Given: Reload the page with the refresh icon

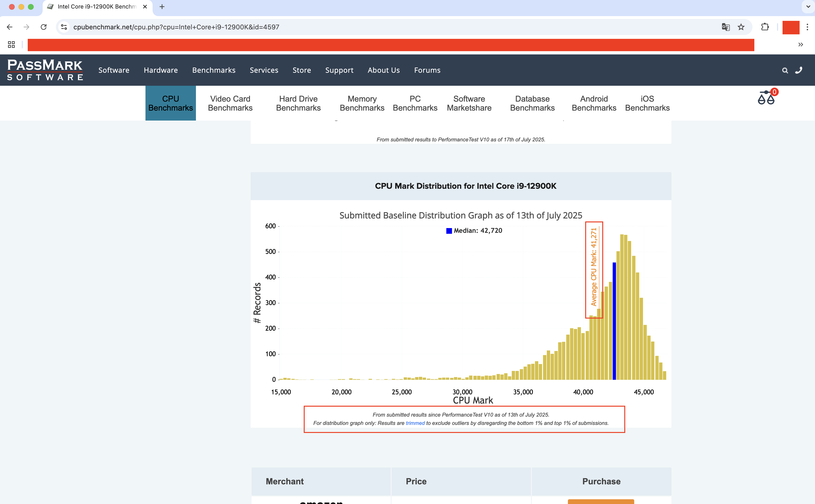Looking at the screenshot, I should 44,27.
